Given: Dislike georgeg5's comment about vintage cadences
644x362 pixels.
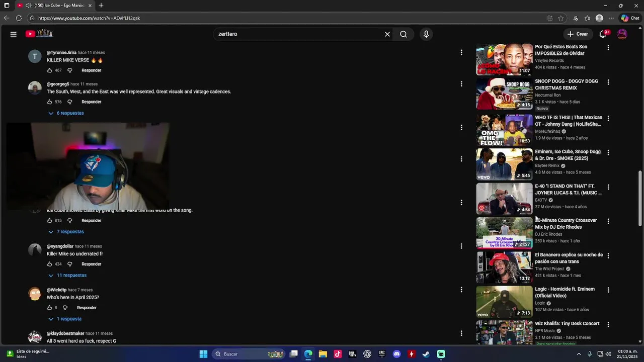Looking at the screenshot, I should (x=70, y=102).
